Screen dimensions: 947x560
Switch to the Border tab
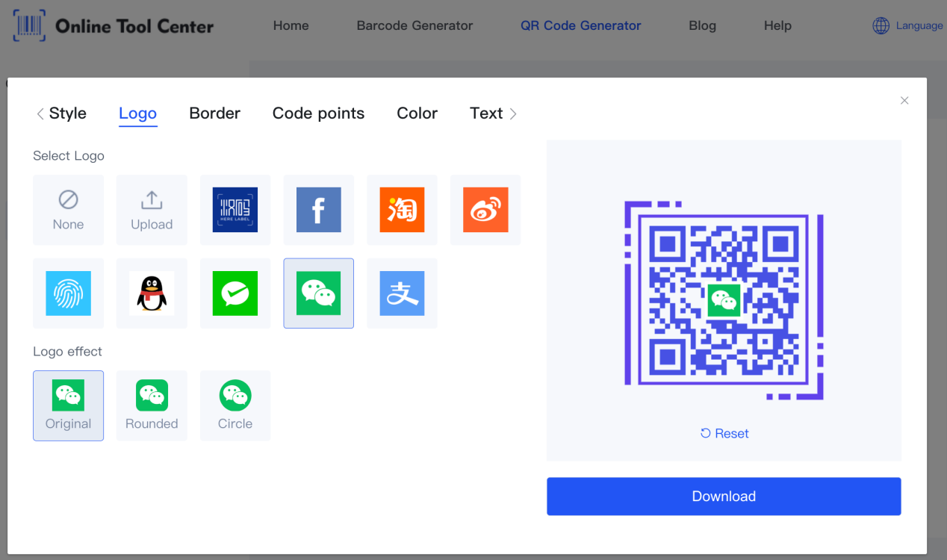tap(214, 113)
